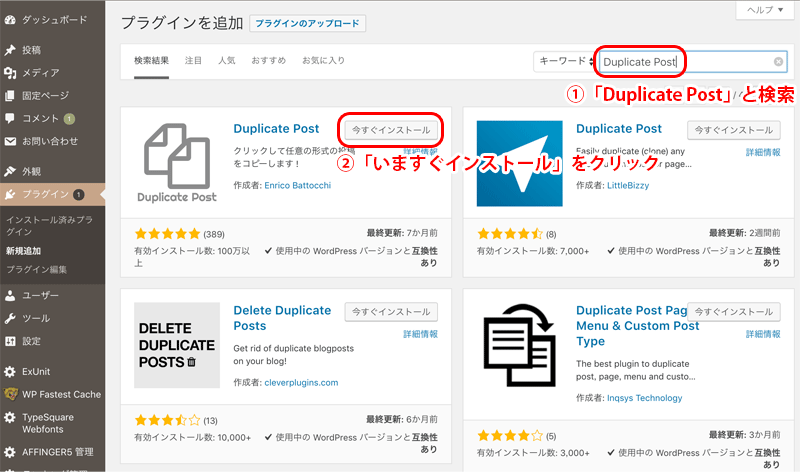
Task: Click the Duplicate Post grey pages thumbnail
Action: (177, 163)
